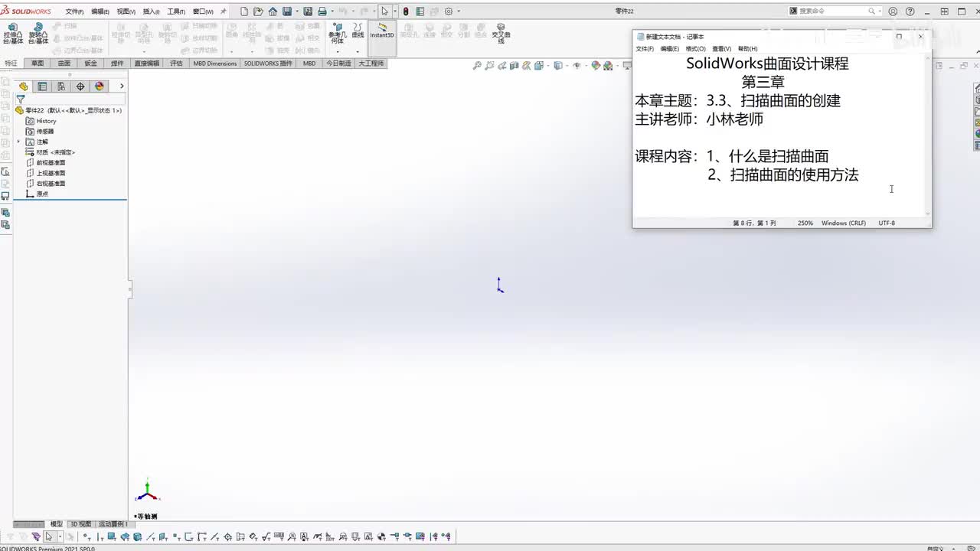This screenshot has width=980, height=551.
Task: Click the Select cursor tool
Action: pyautogui.click(x=384, y=11)
